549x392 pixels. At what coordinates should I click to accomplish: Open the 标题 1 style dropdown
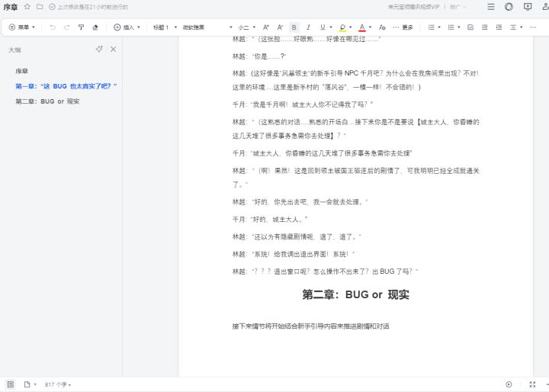165,27
